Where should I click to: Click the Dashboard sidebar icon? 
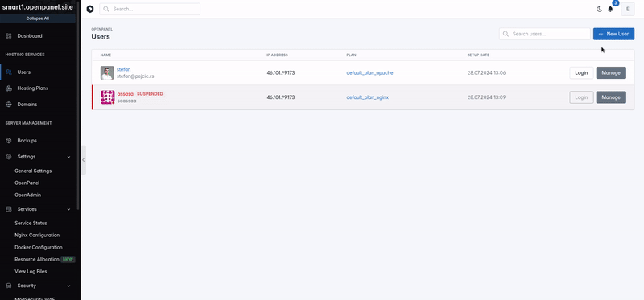click(x=9, y=36)
